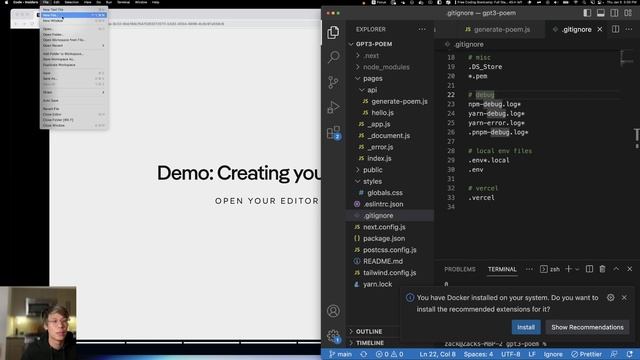Expand the public folder
The width and height of the screenshot is (640, 360).
[x=372, y=170]
